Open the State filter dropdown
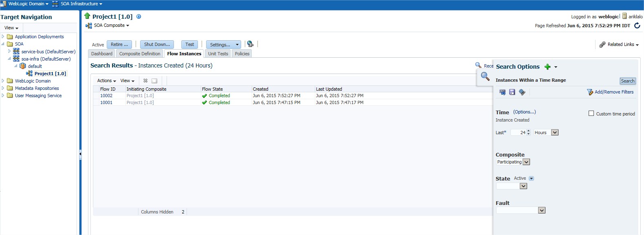Image resolution: width=644 pixels, height=235 pixels. pyautogui.click(x=523, y=186)
